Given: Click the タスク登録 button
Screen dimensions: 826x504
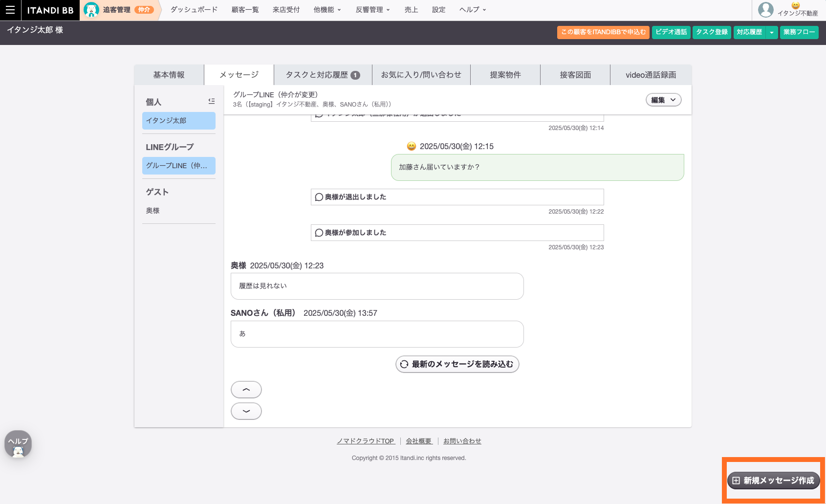Looking at the screenshot, I should coord(712,32).
